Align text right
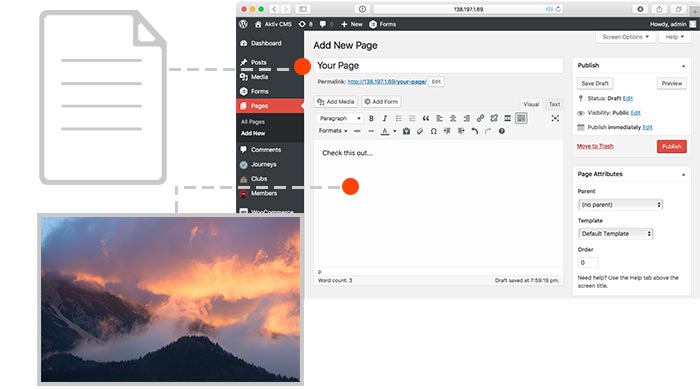Screen dimensions: 700x389 [467, 118]
